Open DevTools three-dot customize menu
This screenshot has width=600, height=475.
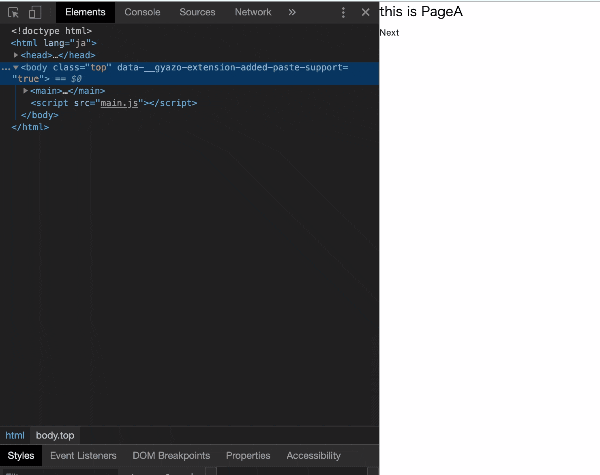[343, 13]
